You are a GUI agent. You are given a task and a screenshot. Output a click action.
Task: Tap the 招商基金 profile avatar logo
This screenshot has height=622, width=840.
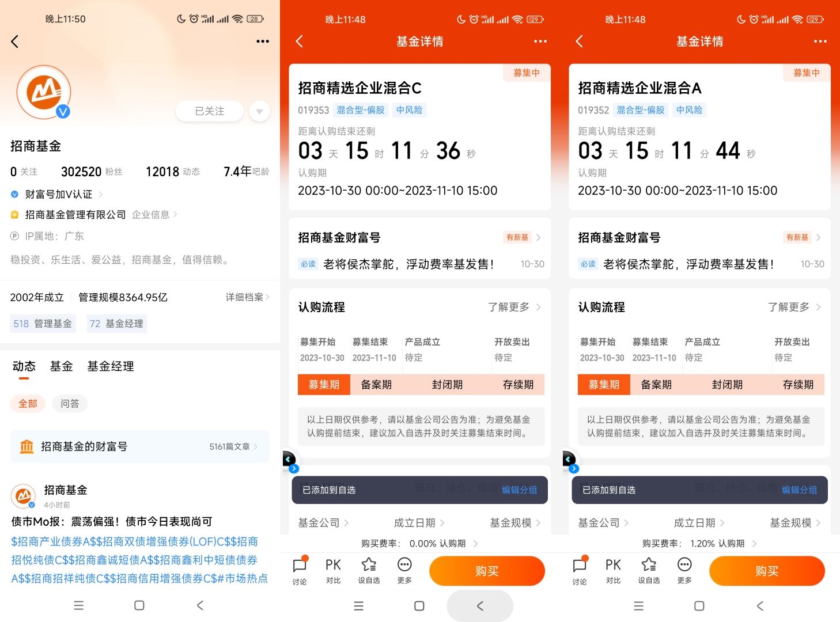pyautogui.click(x=44, y=92)
